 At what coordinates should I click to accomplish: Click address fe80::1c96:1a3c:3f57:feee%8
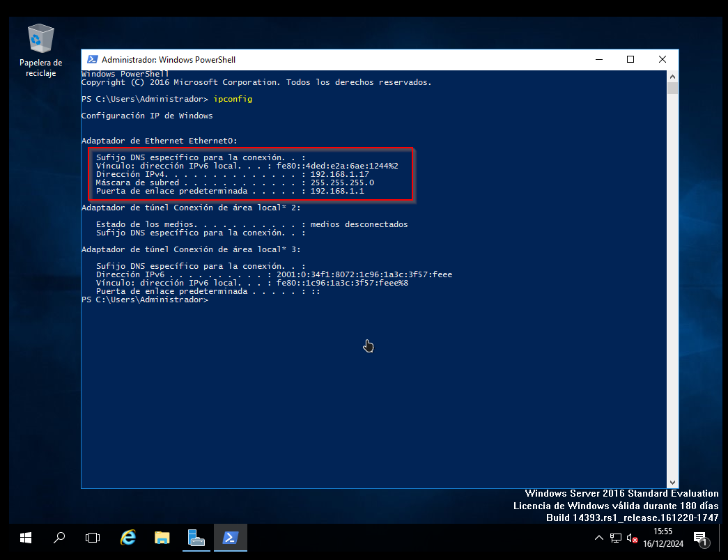(342, 283)
